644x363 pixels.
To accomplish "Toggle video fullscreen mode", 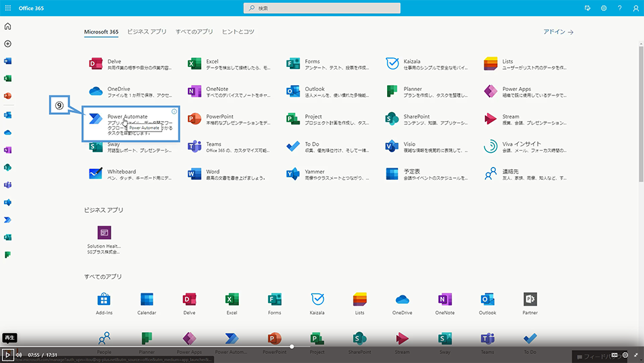I will point(636,355).
